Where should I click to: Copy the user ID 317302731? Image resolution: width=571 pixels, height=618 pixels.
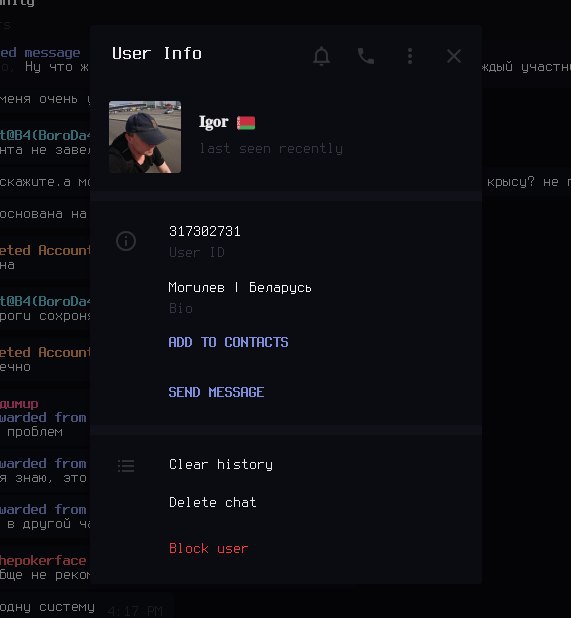click(205, 231)
